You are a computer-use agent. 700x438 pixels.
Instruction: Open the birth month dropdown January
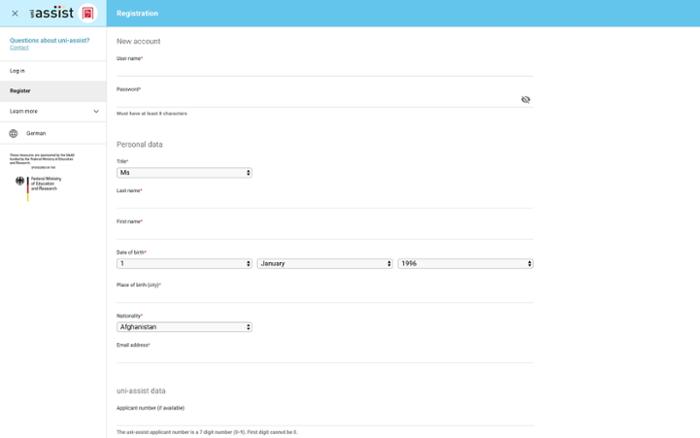325,263
